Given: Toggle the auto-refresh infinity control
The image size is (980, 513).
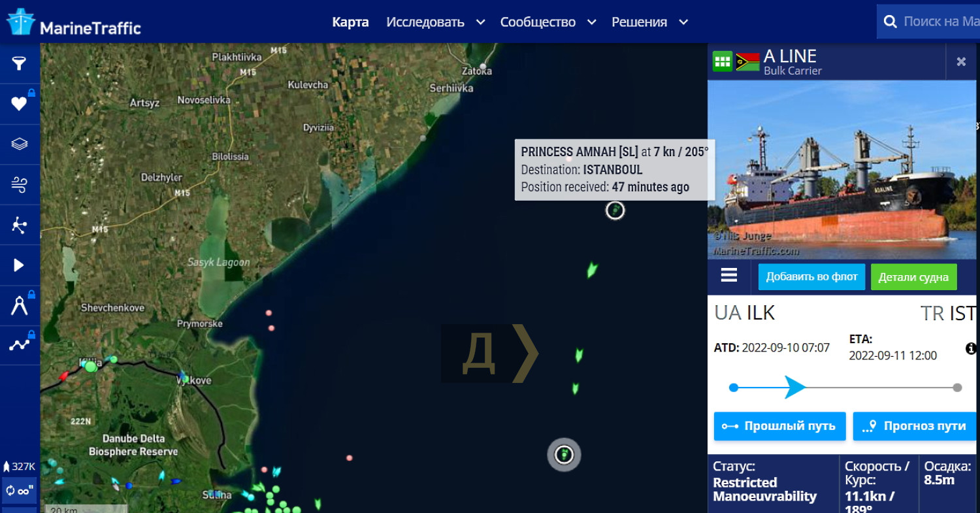Looking at the screenshot, I should click(19, 491).
